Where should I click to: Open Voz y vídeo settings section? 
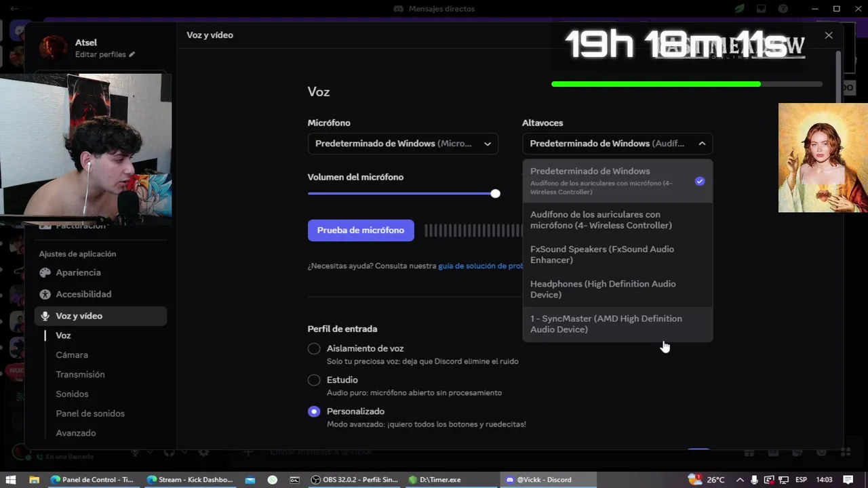pyautogui.click(x=100, y=316)
